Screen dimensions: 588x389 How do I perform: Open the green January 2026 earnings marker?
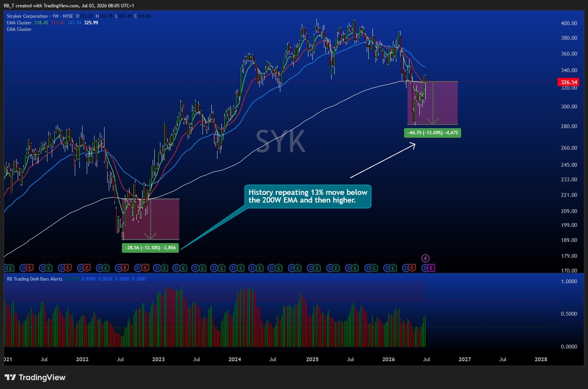(393, 267)
